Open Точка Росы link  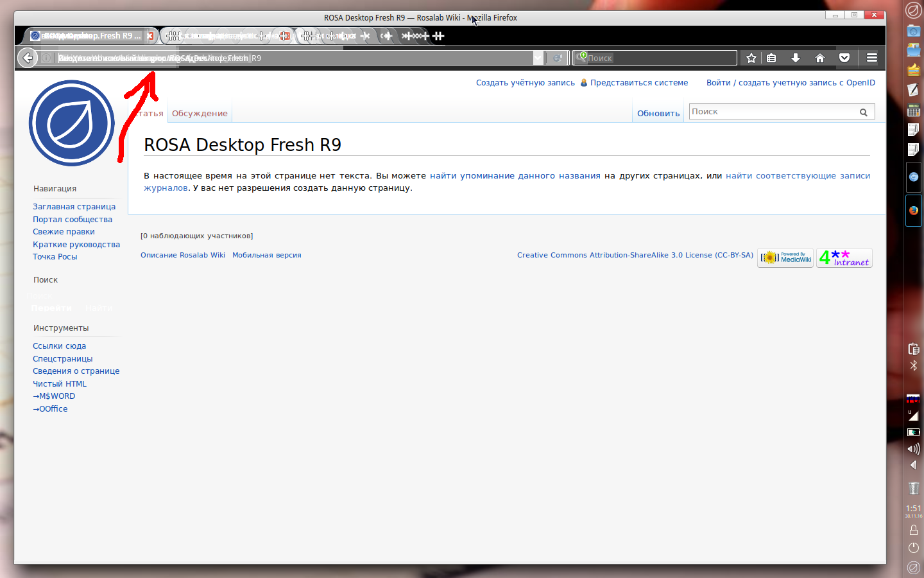[x=55, y=257]
